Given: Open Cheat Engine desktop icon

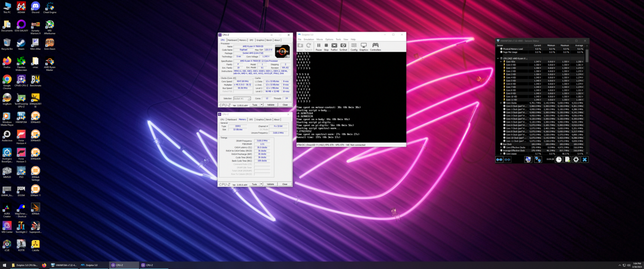Looking at the screenshot, I should (x=49, y=8).
